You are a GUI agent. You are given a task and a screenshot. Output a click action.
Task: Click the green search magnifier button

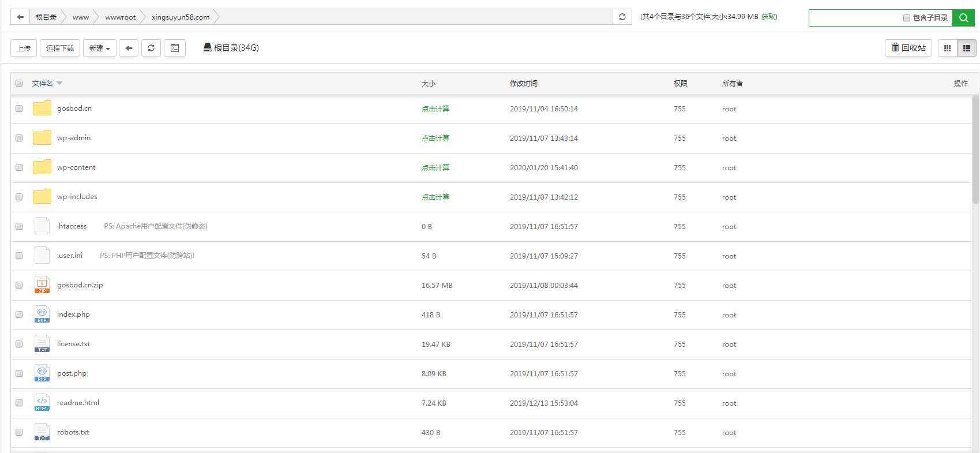tap(963, 18)
